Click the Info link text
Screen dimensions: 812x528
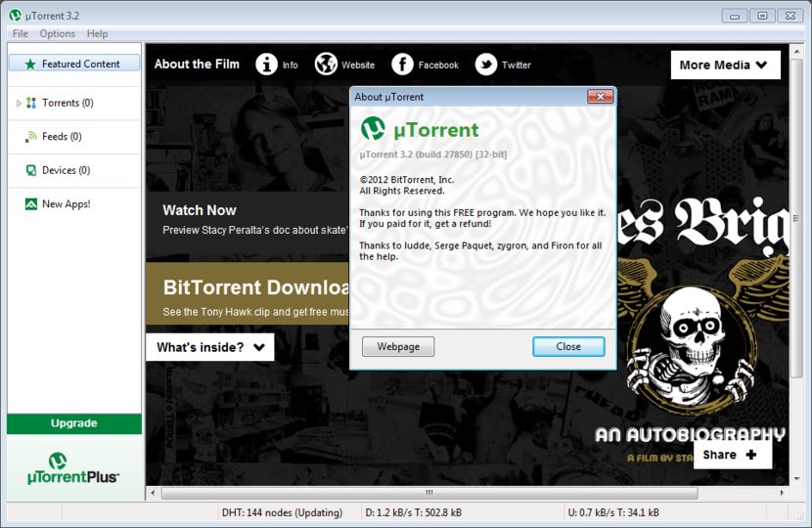click(x=290, y=66)
